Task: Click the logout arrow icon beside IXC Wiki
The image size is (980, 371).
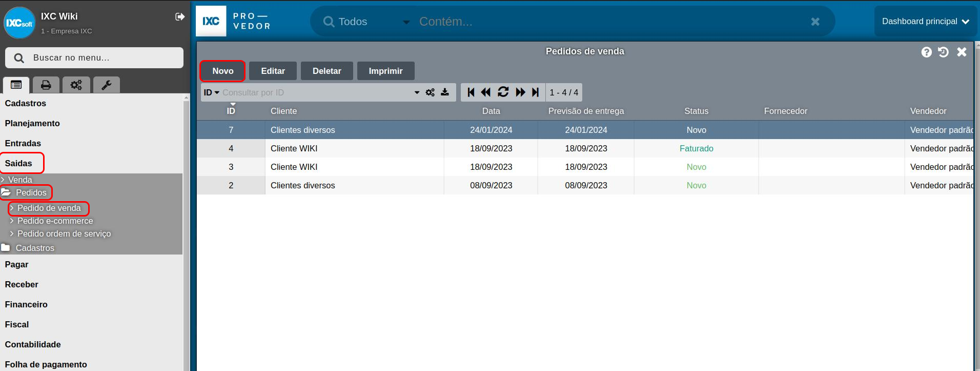Action: click(180, 17)
